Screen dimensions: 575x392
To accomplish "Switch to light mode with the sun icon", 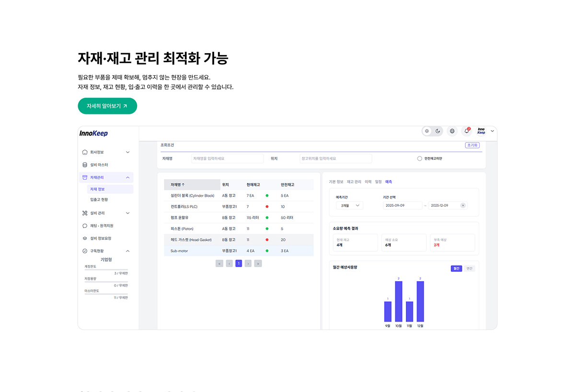I will [x=427, y=131].
